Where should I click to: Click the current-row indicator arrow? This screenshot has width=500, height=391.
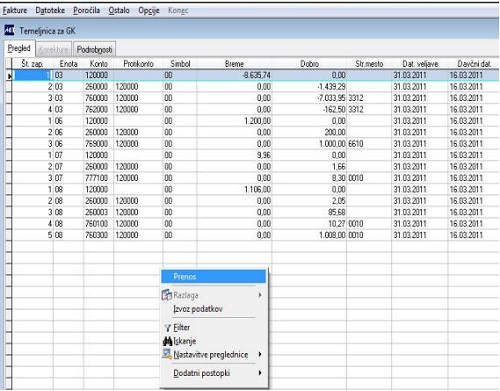(x=9, y=76)
